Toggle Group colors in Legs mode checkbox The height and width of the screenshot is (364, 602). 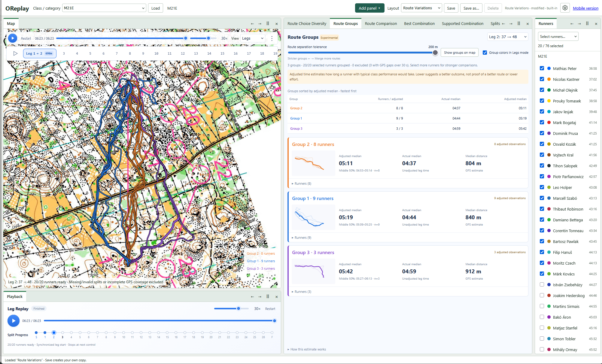485,53
